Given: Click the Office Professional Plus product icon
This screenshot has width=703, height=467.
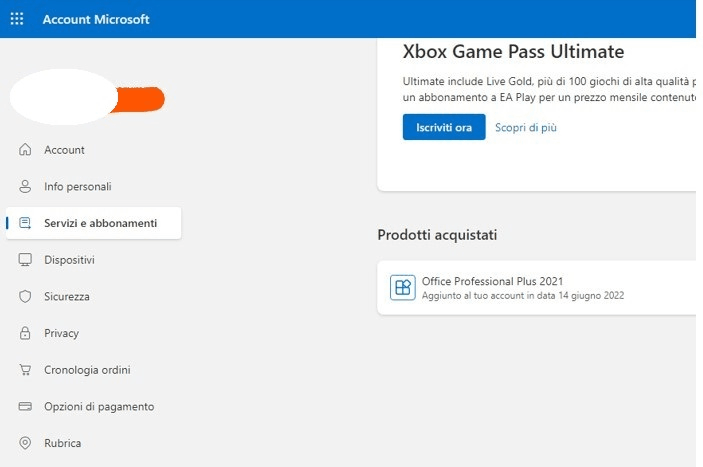Looking at the screenshot, I should (403, 287).
